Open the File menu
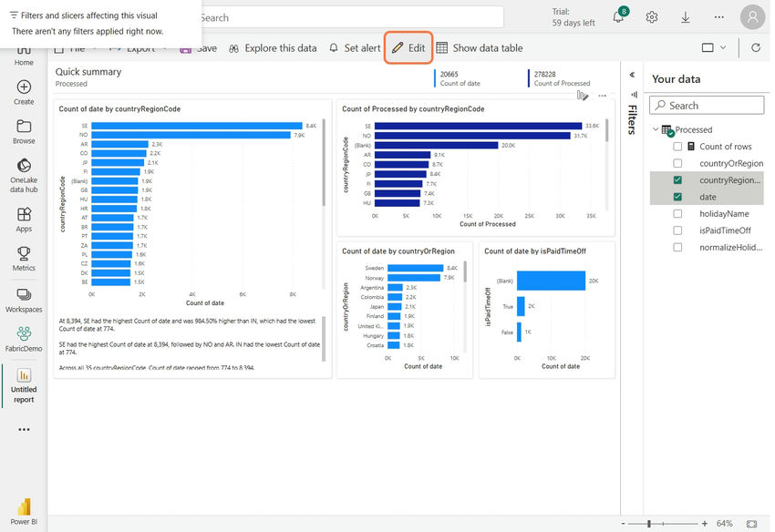 (x=73, y=47)
